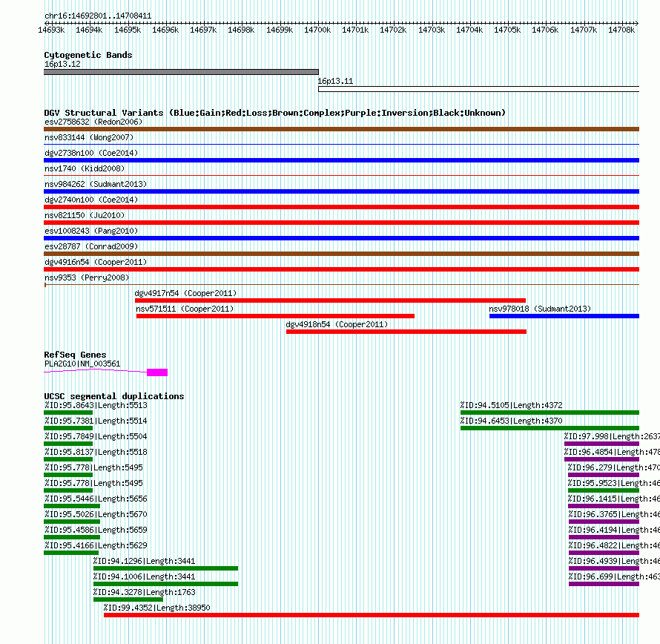Image resolution: width=660 pixels, height=644 pixels.
Task: Click duplication %ID:95.7849|Length:5504
Action: [96, 436]
